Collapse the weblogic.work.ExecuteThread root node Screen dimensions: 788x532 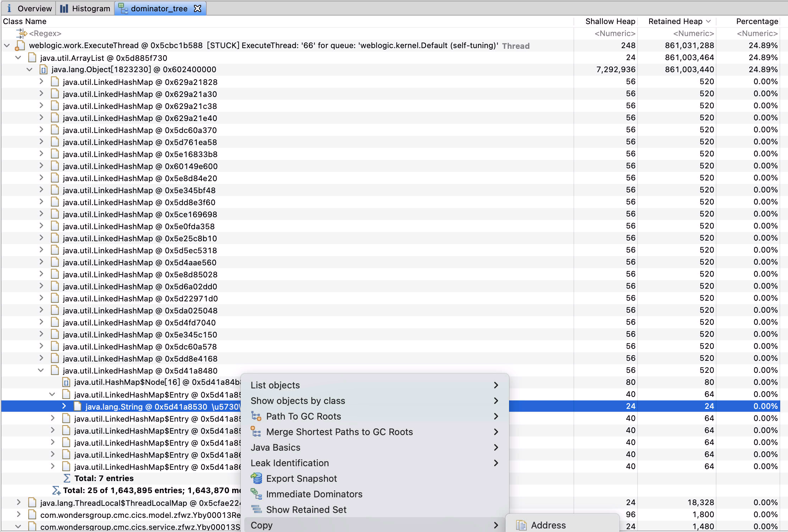[x=7, y=46]
